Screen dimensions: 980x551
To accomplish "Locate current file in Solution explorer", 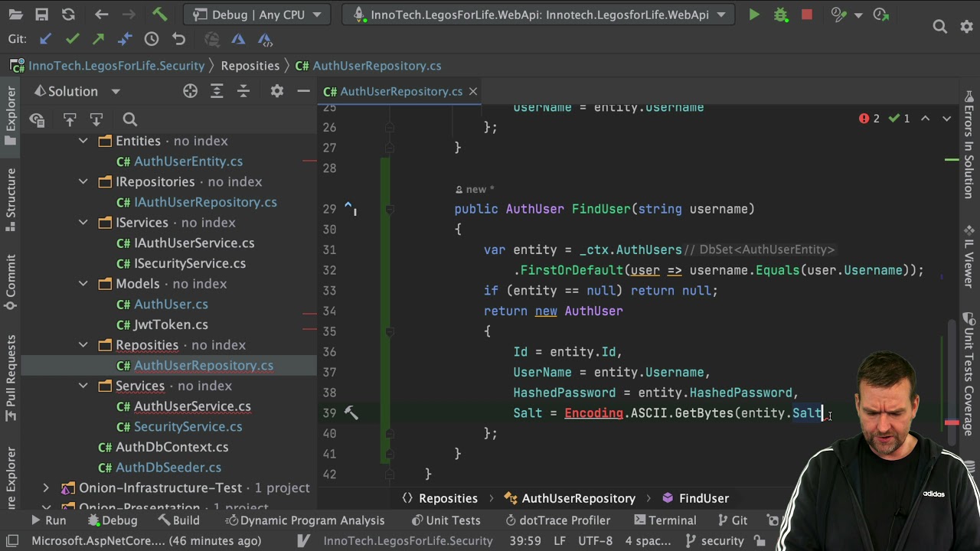I will pos(190,91).
